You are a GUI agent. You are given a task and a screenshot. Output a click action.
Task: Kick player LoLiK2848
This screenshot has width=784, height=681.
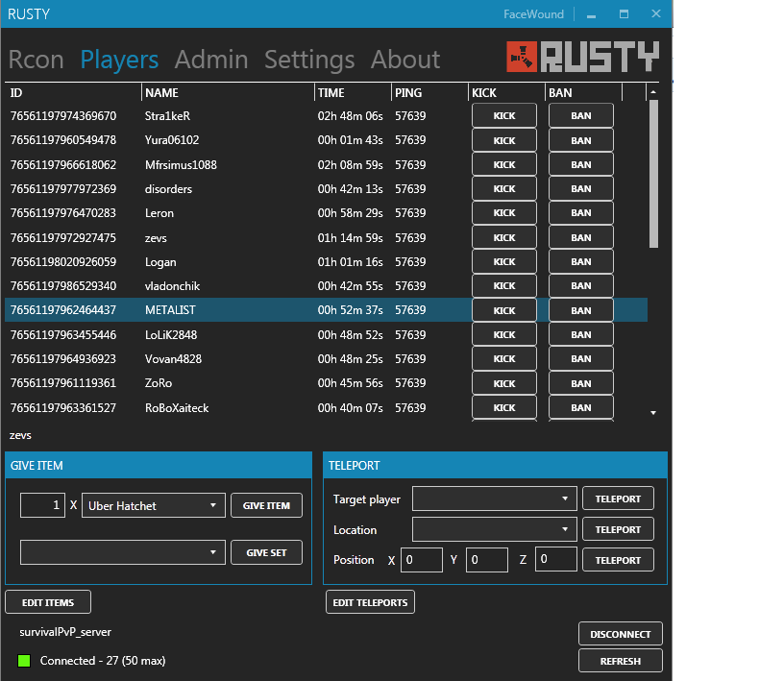click(504, 334)
